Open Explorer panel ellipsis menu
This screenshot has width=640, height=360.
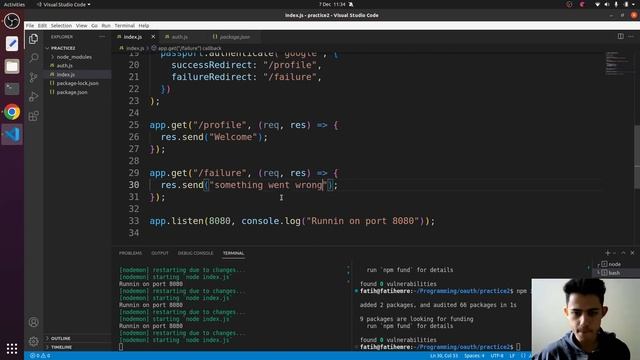[102, 37]
